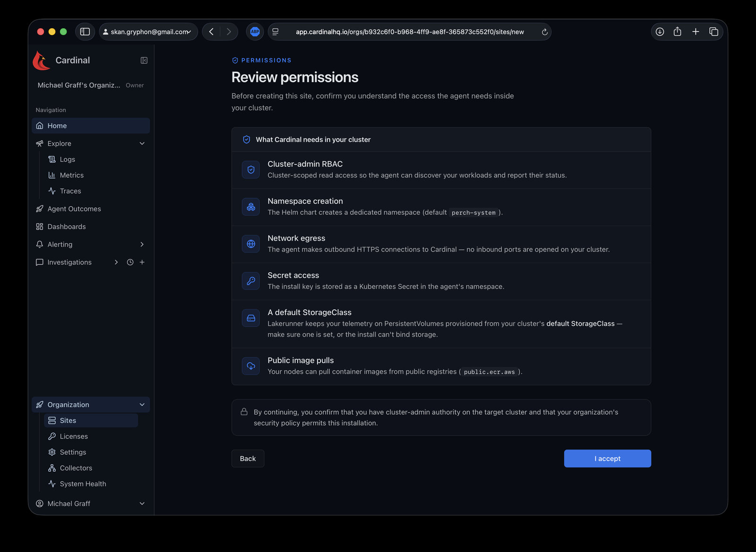The image size is (756, 552).
Task: Select Sites under Organization
Action: pyautogui.click(x=91, y=420)
